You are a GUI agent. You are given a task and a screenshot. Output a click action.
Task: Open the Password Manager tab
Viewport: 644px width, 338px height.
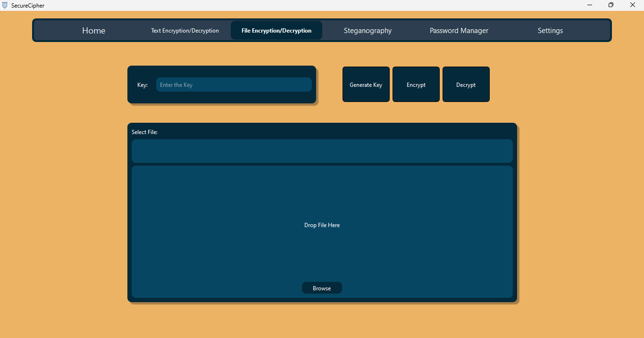tap(459, 31)
